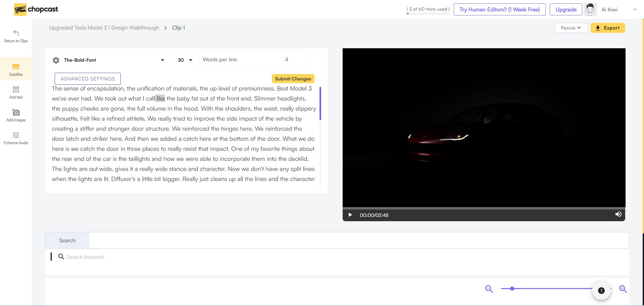Click the word "silhouette" in the transcript

pyautogui.click(x=64, y=119)
